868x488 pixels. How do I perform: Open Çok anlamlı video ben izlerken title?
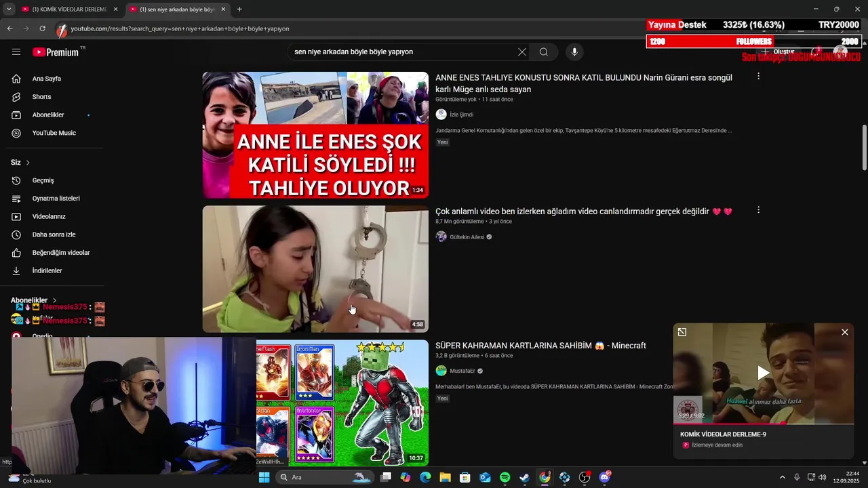pos(584,211)
